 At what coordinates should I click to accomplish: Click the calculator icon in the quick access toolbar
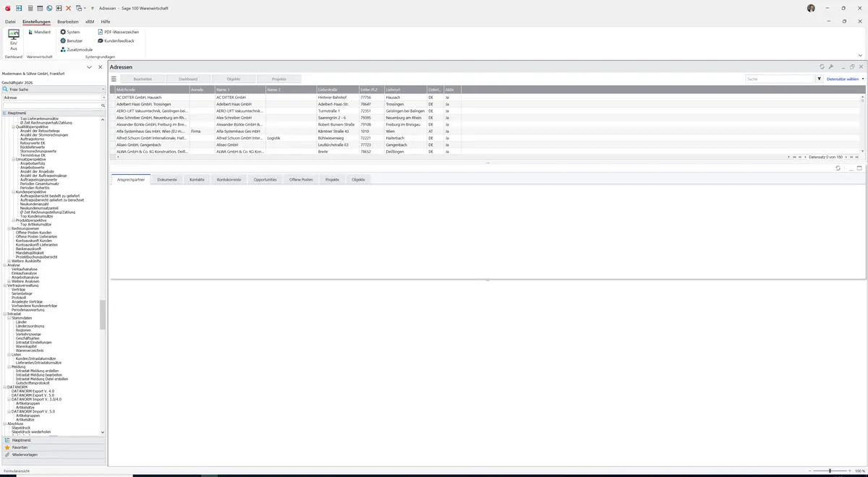point(30,8)
